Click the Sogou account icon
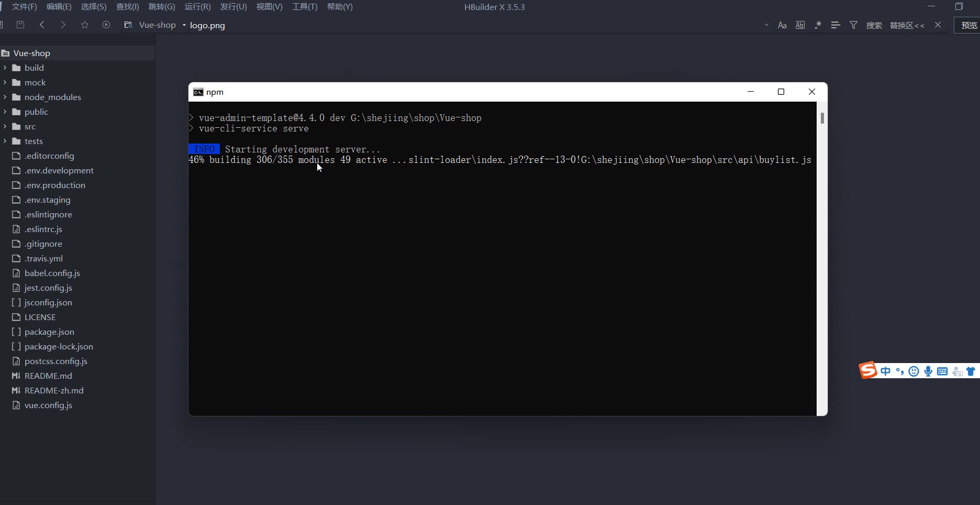The width and height of the screenshot is (980, 505). [957, 371]
